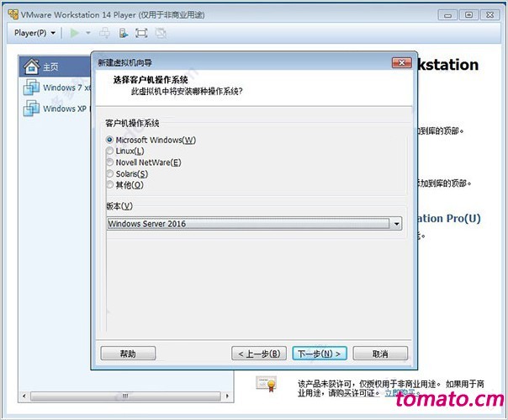Click the green power-on play icon

pos(75,33)
